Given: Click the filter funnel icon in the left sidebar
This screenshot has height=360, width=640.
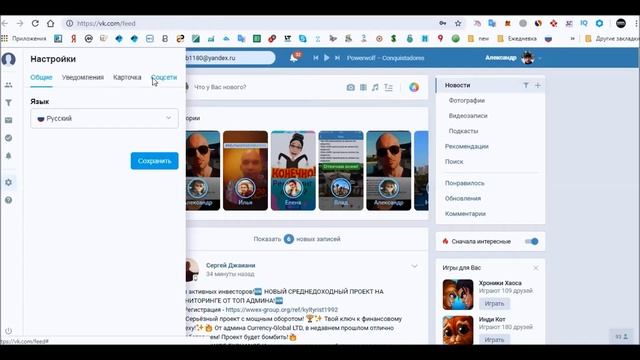Looking at the screenshot, I should point(9,102).
